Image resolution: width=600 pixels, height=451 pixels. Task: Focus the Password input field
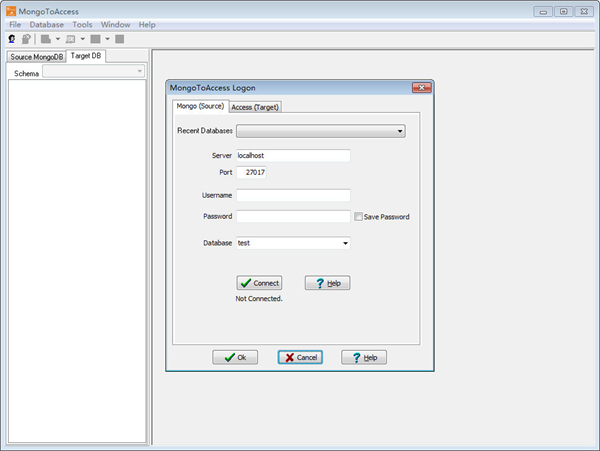[293, 216]
